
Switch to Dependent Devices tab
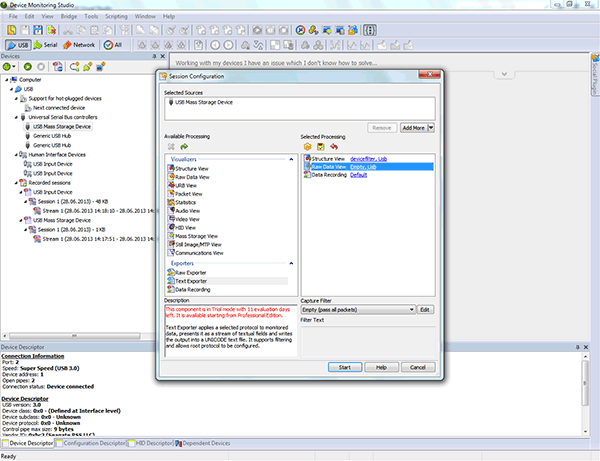coord(203,443)
